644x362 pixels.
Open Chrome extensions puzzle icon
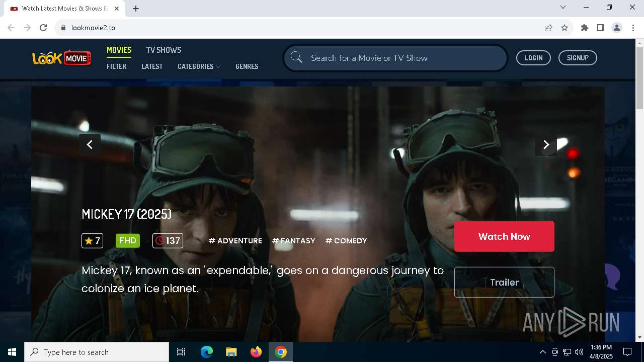(585, 28)
